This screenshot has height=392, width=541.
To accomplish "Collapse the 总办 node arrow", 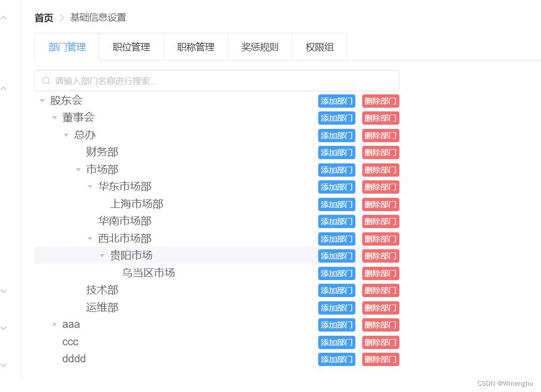I will 66,135.
